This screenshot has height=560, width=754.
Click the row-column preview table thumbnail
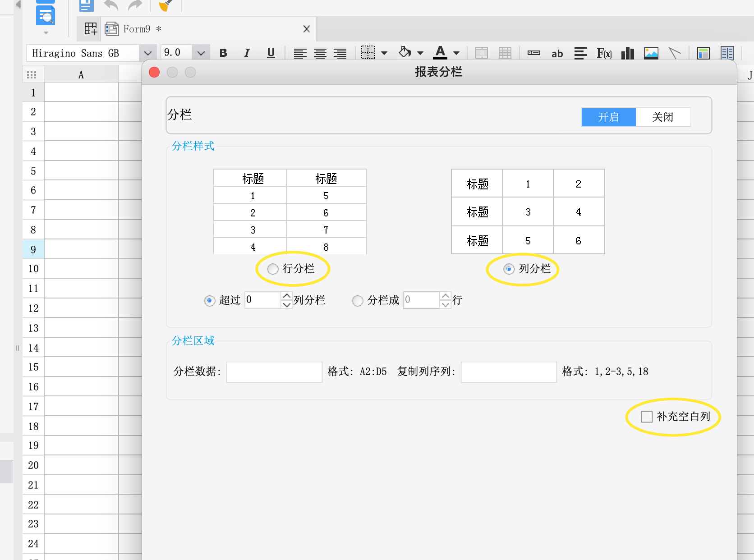pos(290,212)
